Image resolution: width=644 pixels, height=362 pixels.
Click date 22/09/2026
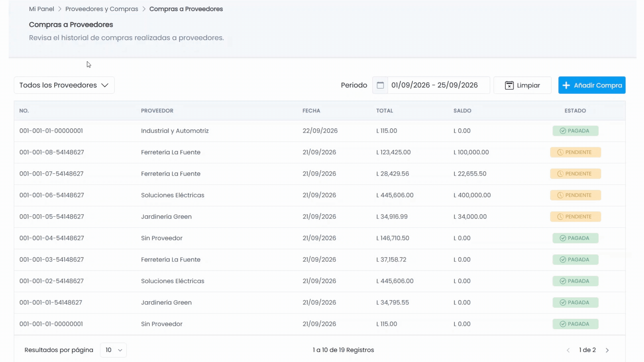click(x=320, y=131)
